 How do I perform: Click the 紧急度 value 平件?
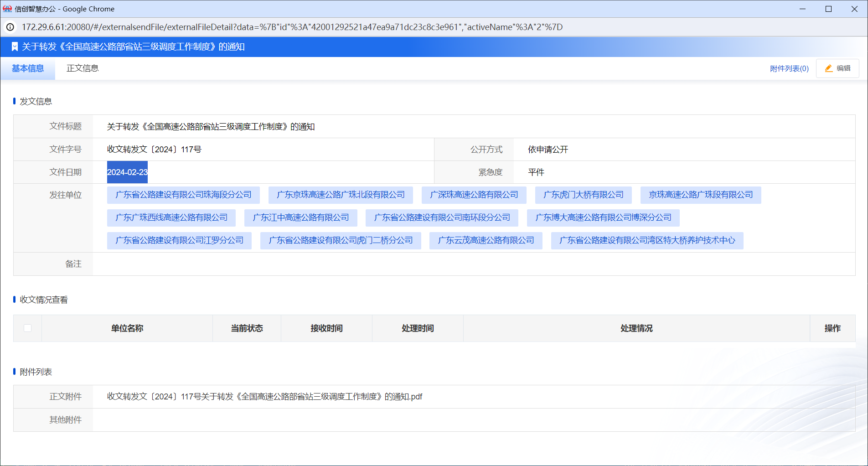click(x=536, y=172)
